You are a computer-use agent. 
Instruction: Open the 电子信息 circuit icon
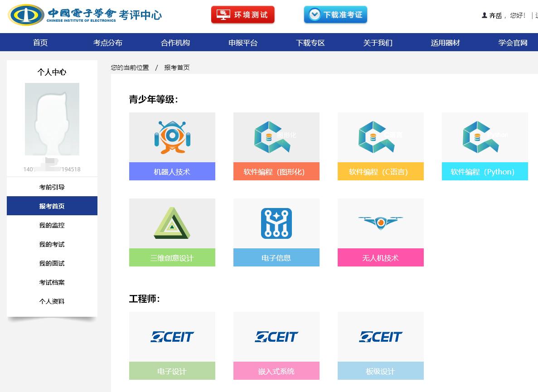276,223
